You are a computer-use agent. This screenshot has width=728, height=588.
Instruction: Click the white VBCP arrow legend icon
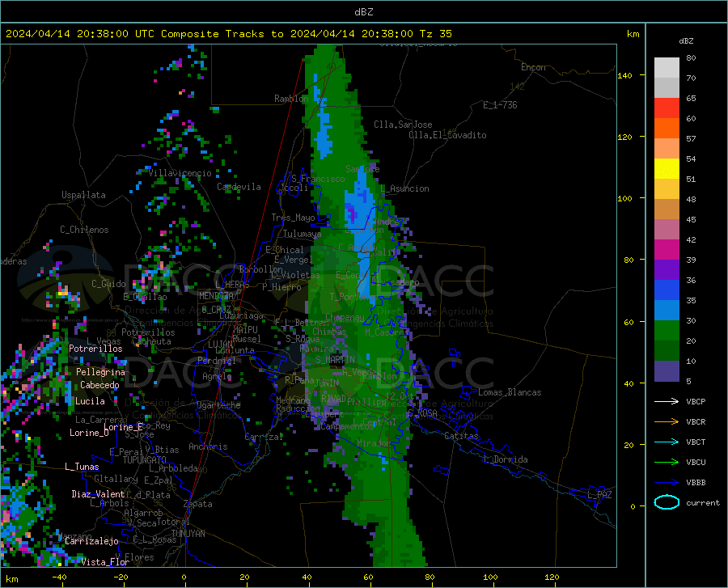[667, 401]
